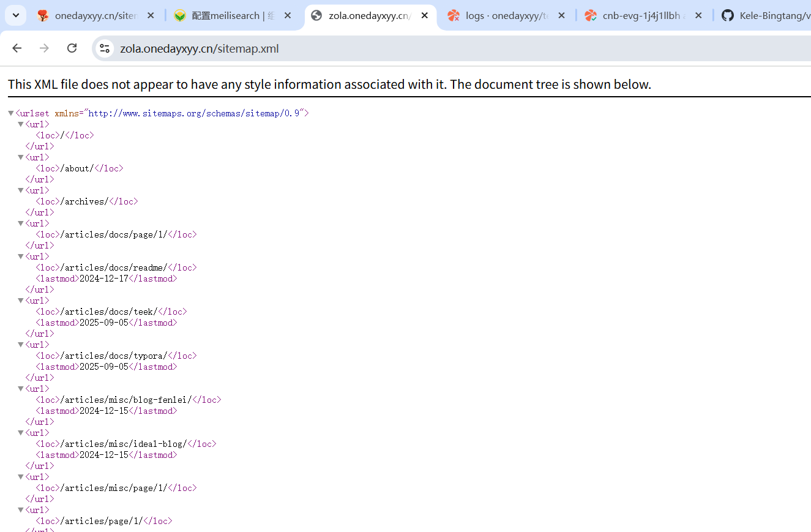The width and height of the screenshot is (811, 532).
Task: Collapse the url node for /articles/docs/teek/
Action: click(21, 301)
